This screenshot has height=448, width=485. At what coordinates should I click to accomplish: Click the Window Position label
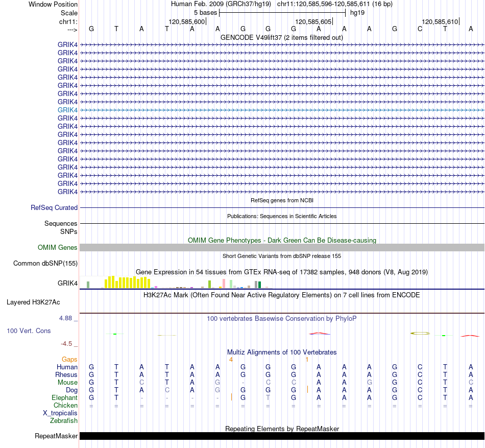pos(53,4)
